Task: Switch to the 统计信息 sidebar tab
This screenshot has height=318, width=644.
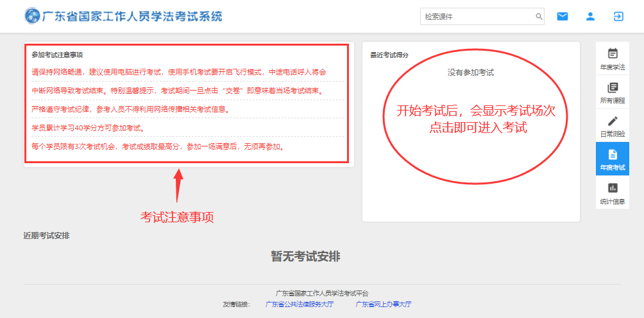Action: pyautogui.click(x=612, y=193)
